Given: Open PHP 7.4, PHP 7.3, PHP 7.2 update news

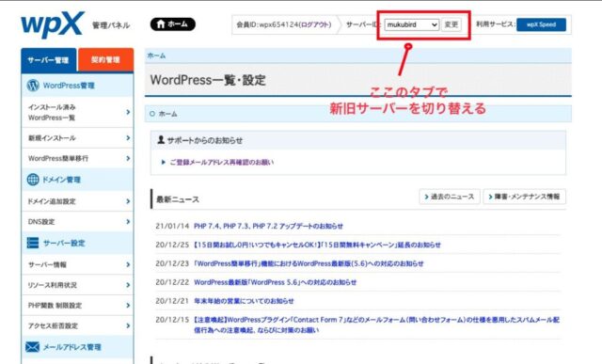Looking at the screenshot, I should pyautogui.click(x=268, y=226).
